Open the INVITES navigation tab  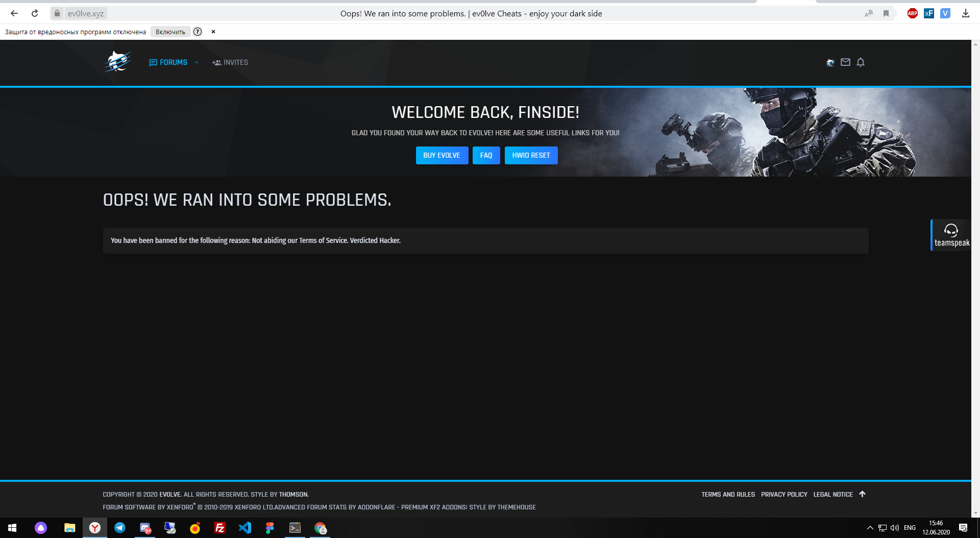coord(230,62)
